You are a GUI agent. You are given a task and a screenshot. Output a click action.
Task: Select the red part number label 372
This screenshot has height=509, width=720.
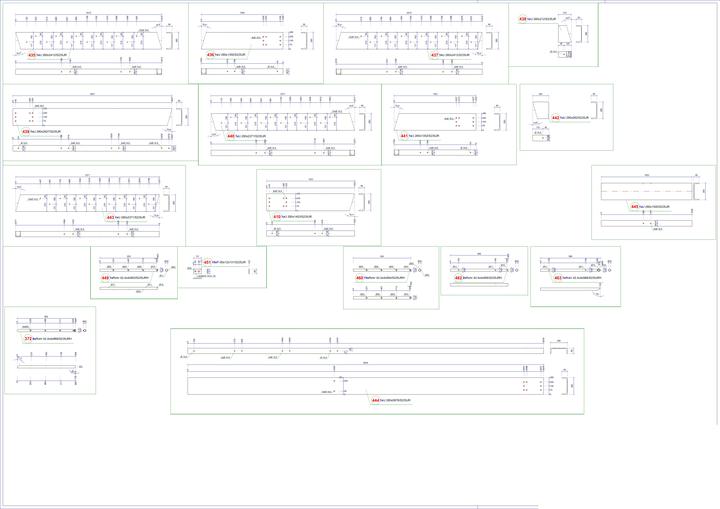pos(28,339)
